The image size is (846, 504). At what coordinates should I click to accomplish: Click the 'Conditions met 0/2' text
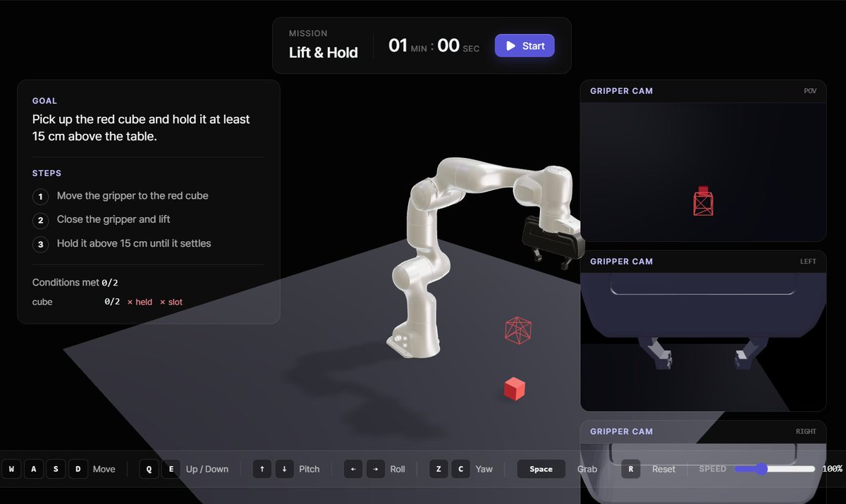tap(75, 282)
